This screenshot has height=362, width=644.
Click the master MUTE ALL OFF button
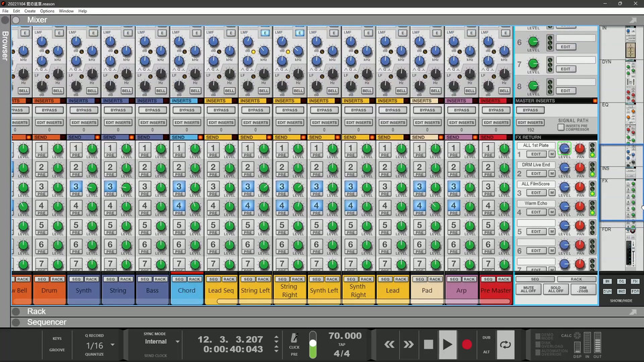(x=529, y=290)
